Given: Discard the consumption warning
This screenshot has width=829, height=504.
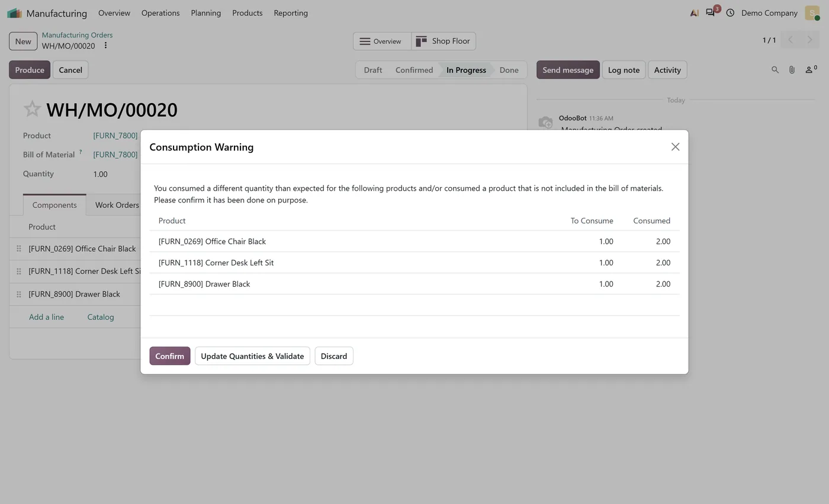Looking at the screenshot, I should [x=334, y=356].
